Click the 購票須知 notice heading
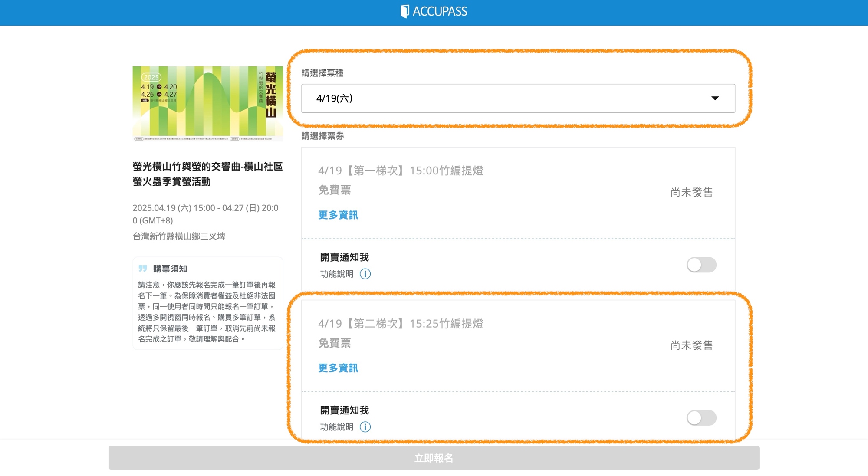The width and height of the screenshot is (868, 476). [x=170, y=269]
